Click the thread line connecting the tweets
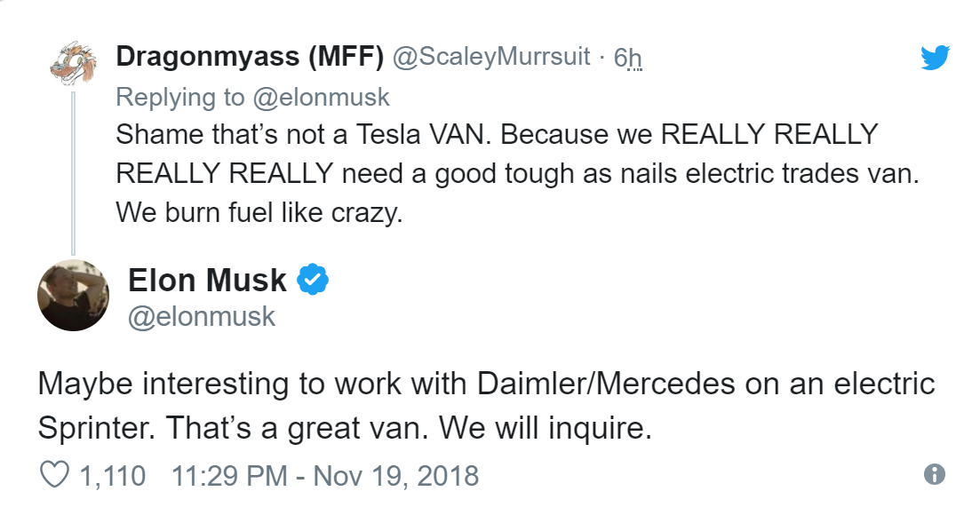Image resolution: width=980 pixels, height=515 pixels. (73, 172)
